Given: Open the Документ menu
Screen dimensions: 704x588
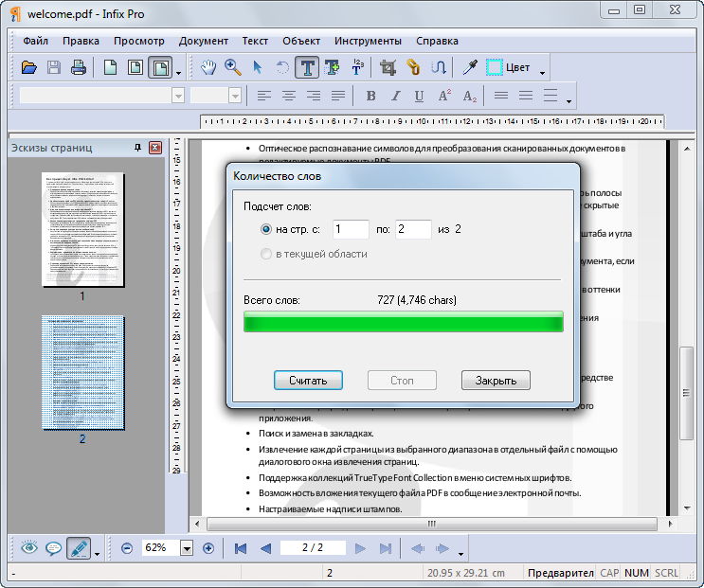Looking at the screenshot, I should coord(204,41).
